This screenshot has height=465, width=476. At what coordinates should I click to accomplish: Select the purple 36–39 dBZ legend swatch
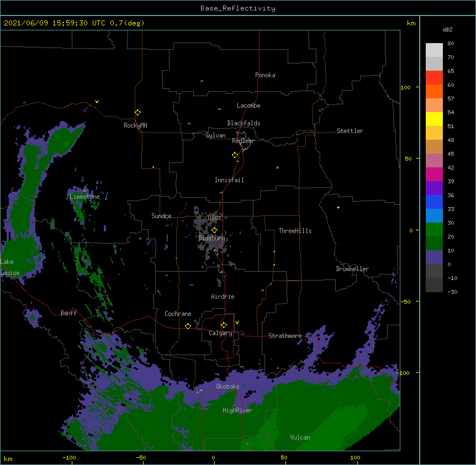(x=434, y=188)
